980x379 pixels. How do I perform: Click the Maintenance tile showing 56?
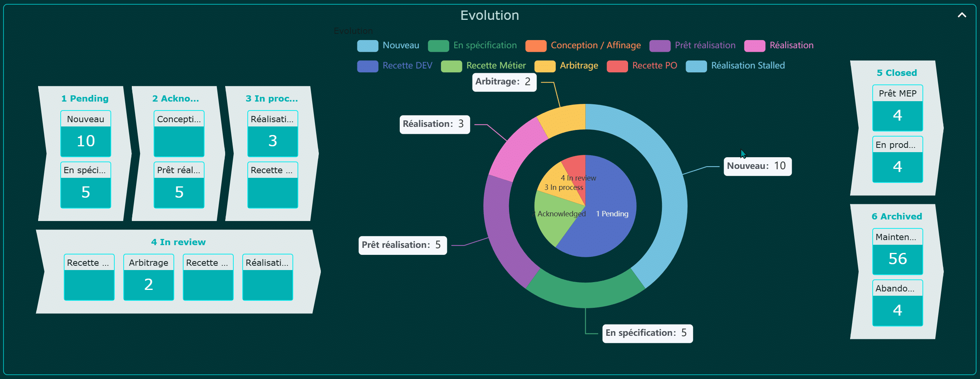click(x=897, y=252)
